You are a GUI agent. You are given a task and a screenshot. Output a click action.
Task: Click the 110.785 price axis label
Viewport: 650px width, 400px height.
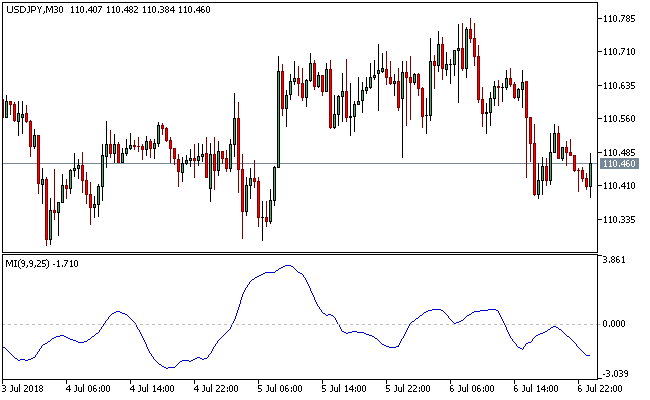[619, 19]
